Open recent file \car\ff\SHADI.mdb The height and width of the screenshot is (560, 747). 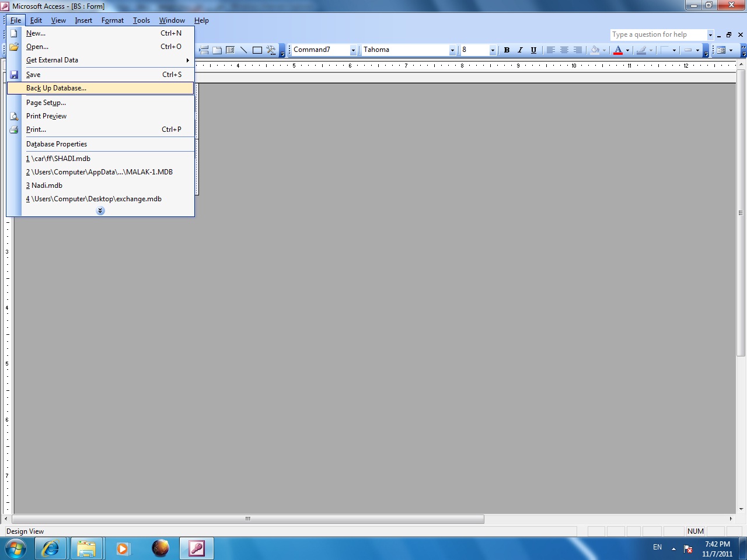tap(58, 159)
